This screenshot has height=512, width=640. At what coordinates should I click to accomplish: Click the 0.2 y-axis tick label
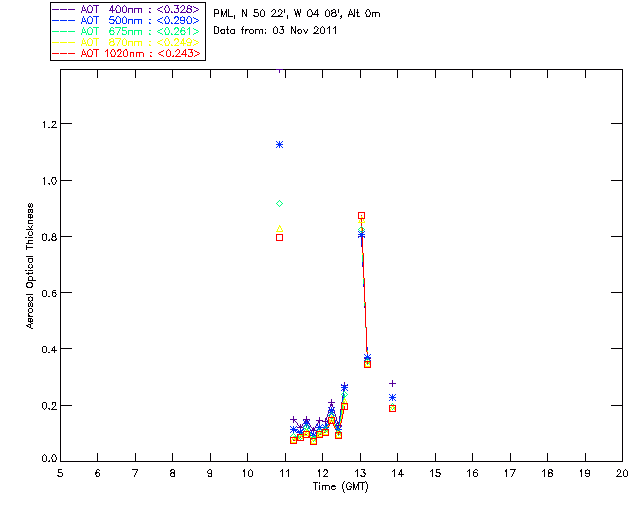[49, 406]
